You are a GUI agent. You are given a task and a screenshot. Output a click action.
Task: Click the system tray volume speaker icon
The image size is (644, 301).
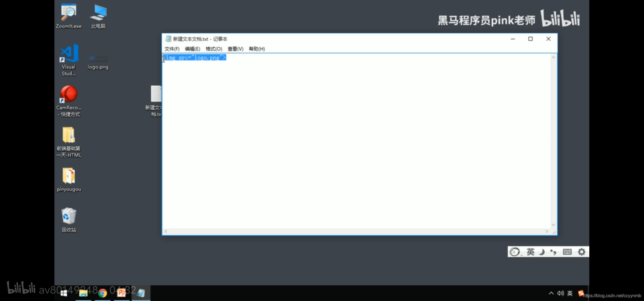coord(560,293)
